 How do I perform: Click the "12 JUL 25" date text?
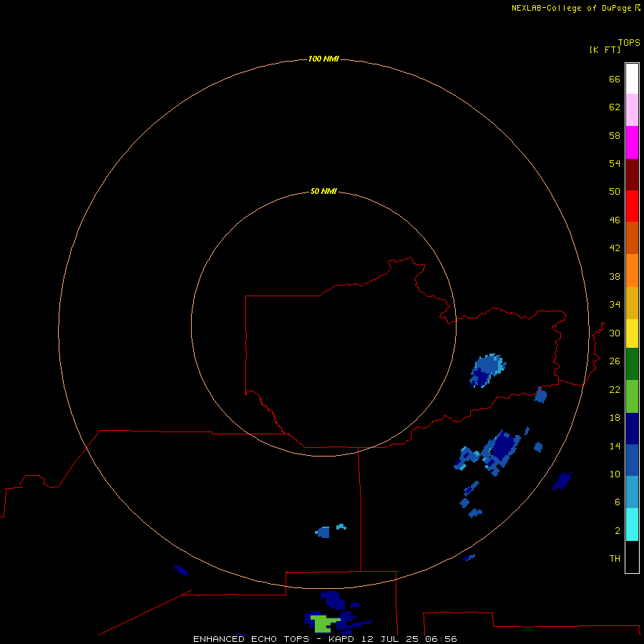click(390, 639)
